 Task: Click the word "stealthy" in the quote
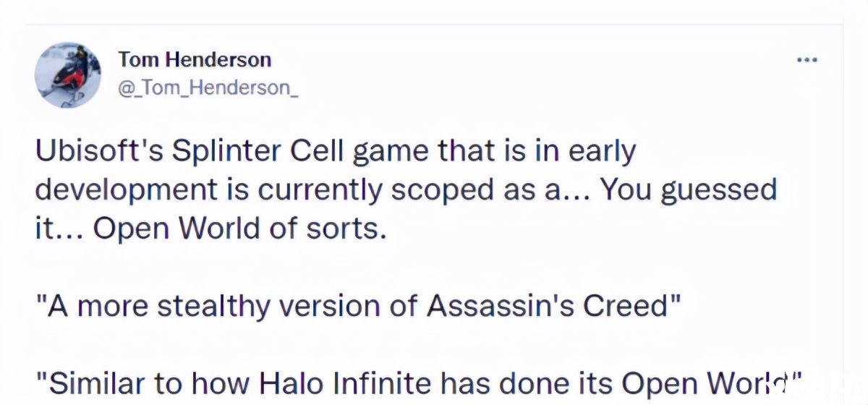tap(210, 307)
